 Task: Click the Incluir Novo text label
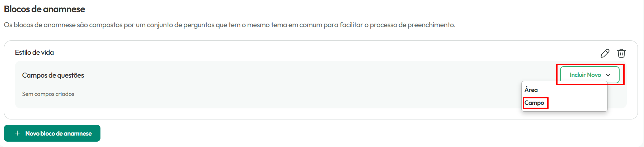point(585,75)
